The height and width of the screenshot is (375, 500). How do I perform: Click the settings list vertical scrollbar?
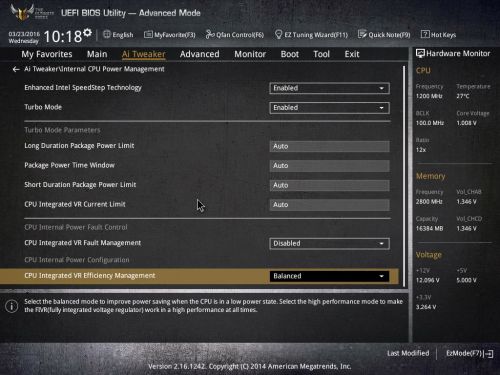(x=404, y=176)
